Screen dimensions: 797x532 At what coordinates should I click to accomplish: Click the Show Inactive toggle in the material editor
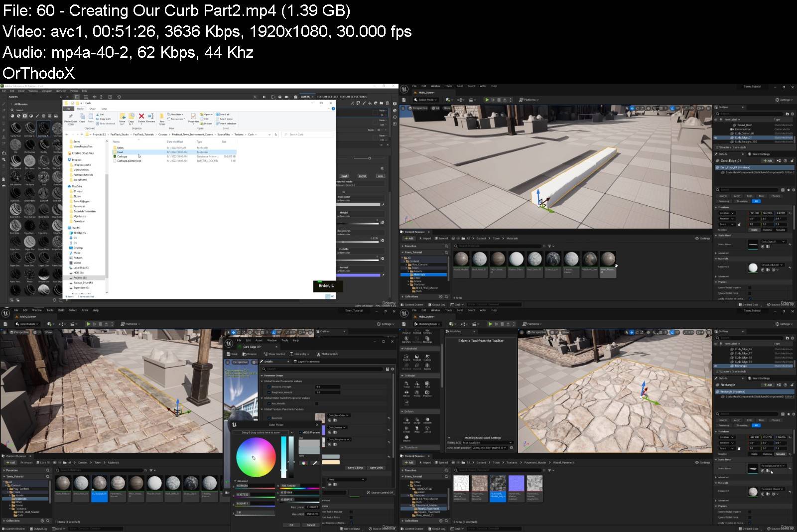coord(274,354)
